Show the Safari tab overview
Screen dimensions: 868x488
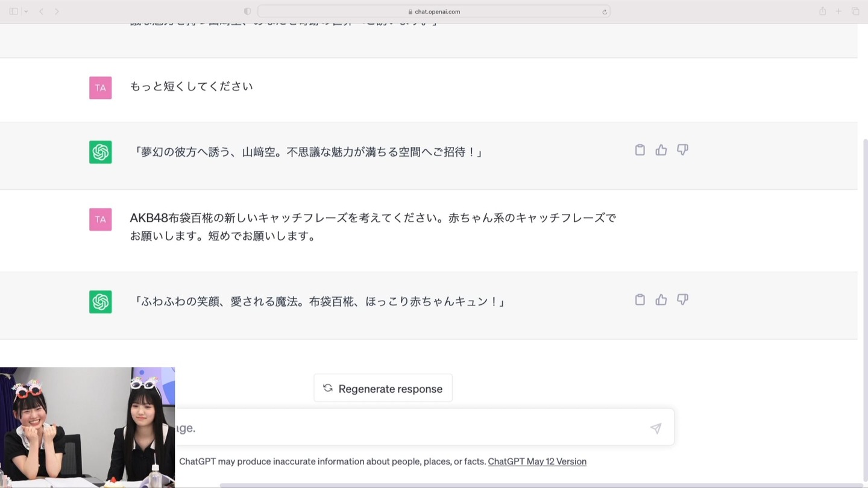855,11
